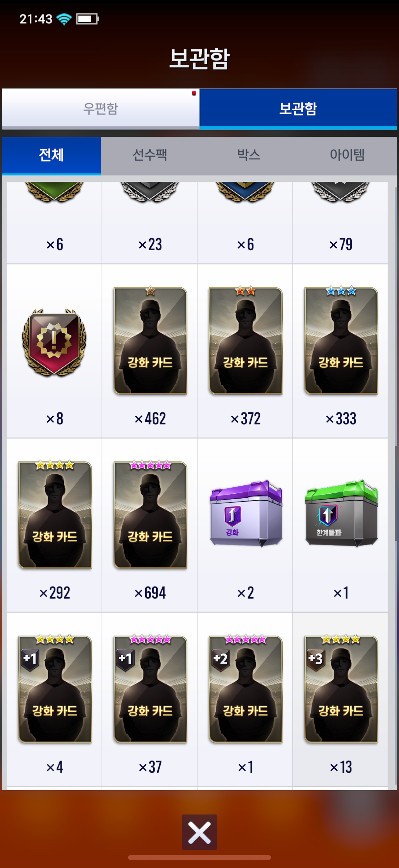Open the 우편함 mailbox tab

click(x=100, y=109)
